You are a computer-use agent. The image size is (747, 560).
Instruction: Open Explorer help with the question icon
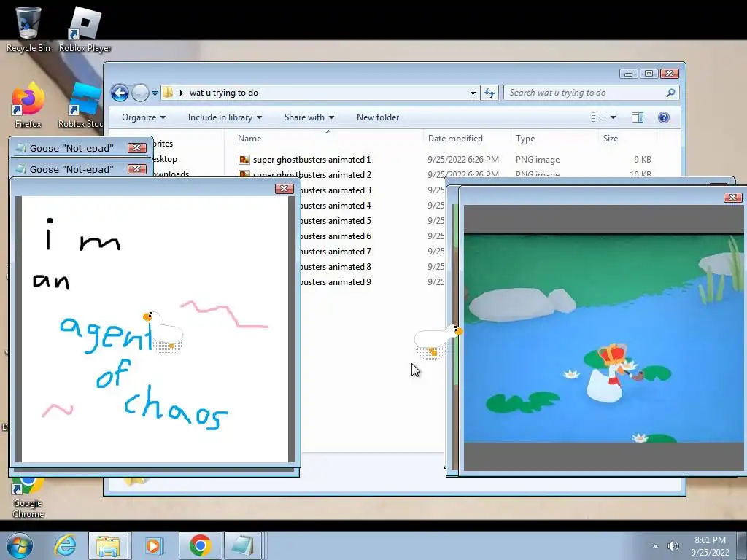[664, 117]
